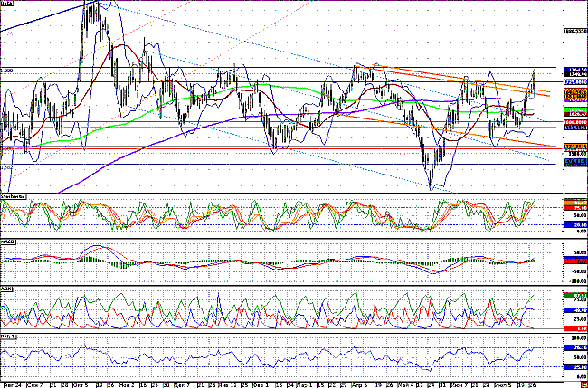This screenshot has height=388, width=588.
Task: Select the Stochastic panel label
Action: click(x=13, y=196)
